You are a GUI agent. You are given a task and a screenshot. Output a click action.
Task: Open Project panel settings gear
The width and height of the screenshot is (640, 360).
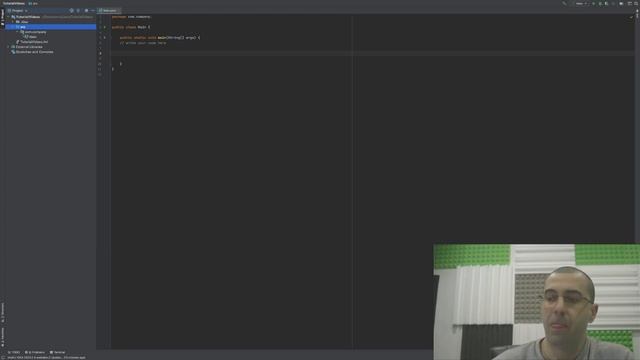(x=86, y=11)
